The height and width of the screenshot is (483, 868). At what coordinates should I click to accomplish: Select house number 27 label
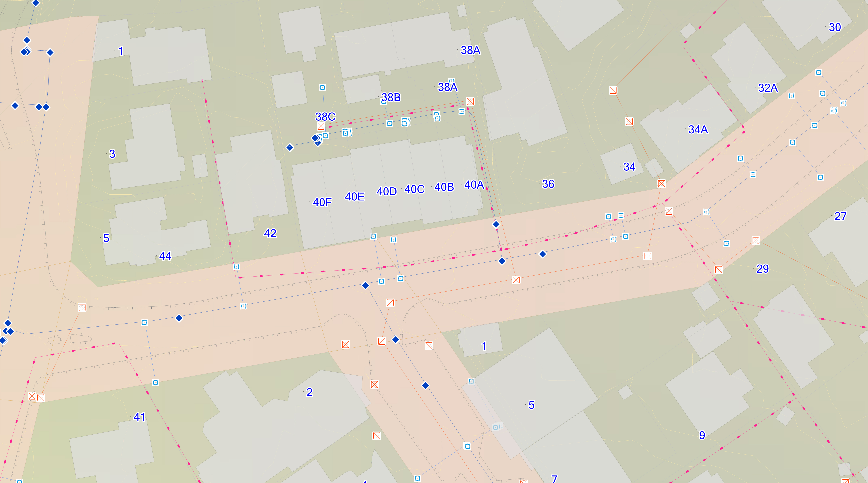coord(840,216)
